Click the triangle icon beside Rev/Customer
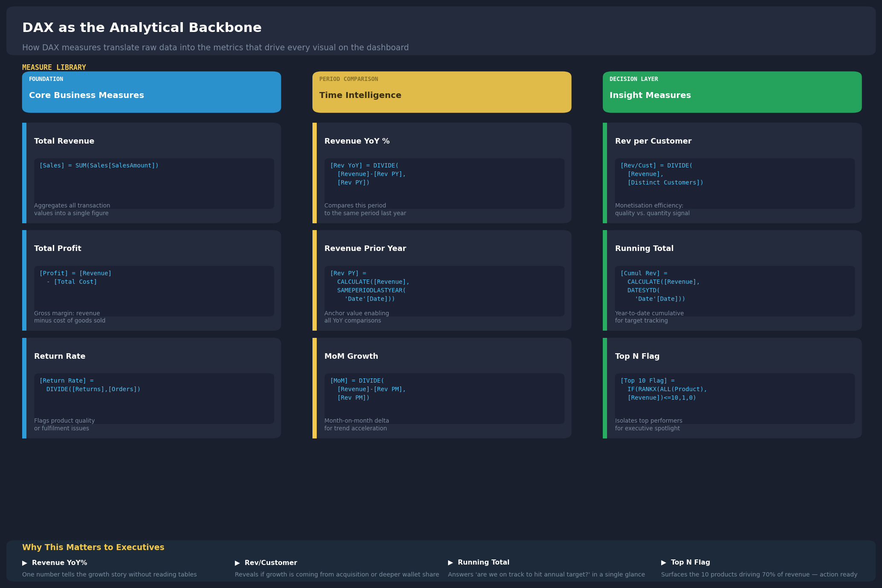The image size is (882, 588). [x=237, y=563]
